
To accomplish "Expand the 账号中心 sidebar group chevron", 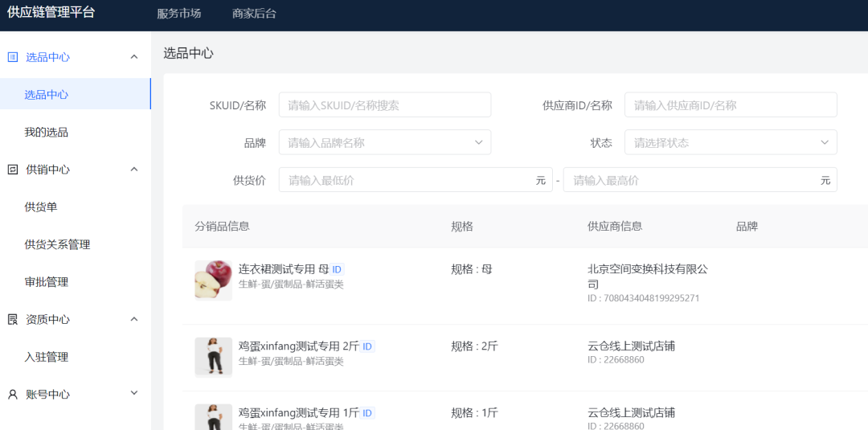I will pos(134,393).
